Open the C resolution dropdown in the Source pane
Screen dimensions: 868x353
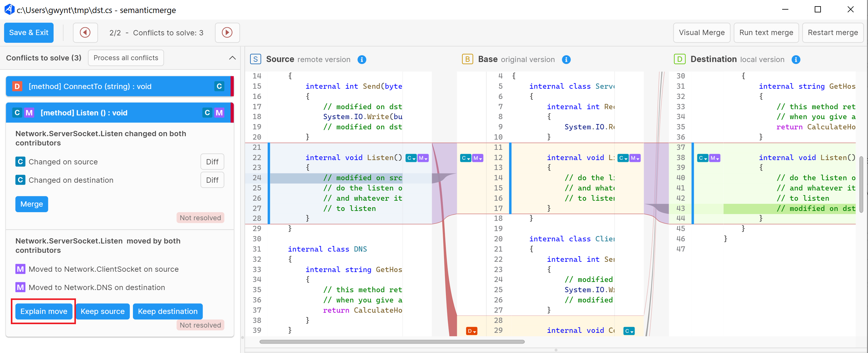pos(411,158)
